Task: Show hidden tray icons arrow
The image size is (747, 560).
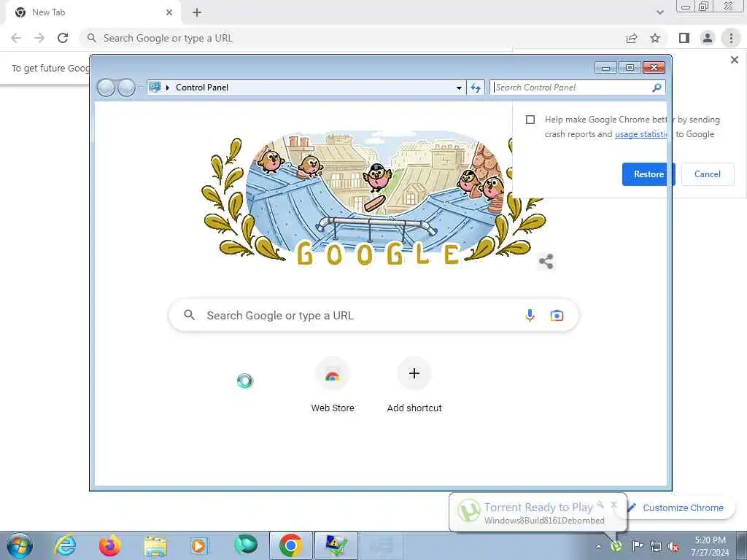Action: (x=598, y=546)
